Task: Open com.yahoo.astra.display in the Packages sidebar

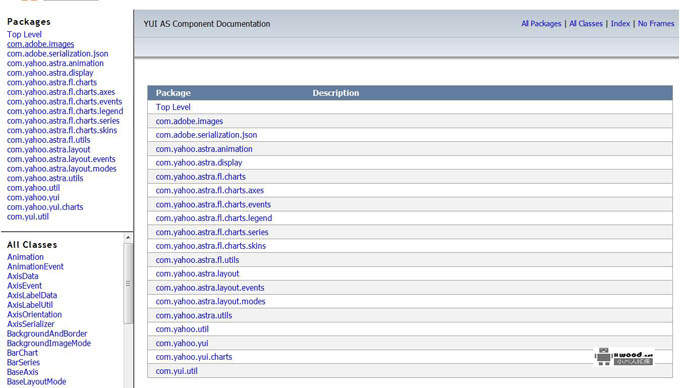Action: point(50,73)
